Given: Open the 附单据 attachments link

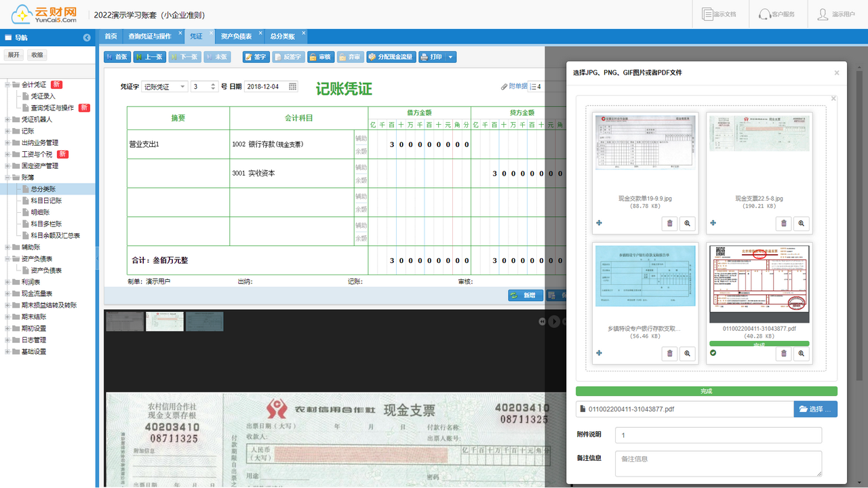Looking at the screenshot, I should coord(517,85).
